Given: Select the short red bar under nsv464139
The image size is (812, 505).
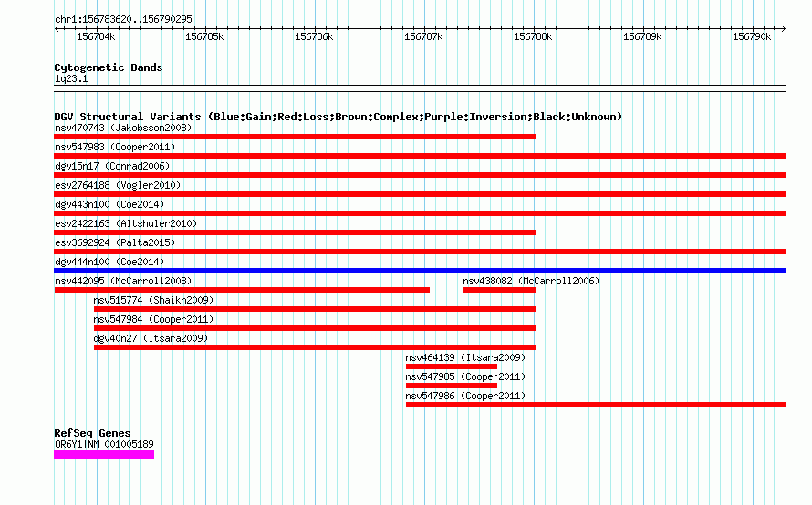Looking at the screenshot, I should coord(452,366).
